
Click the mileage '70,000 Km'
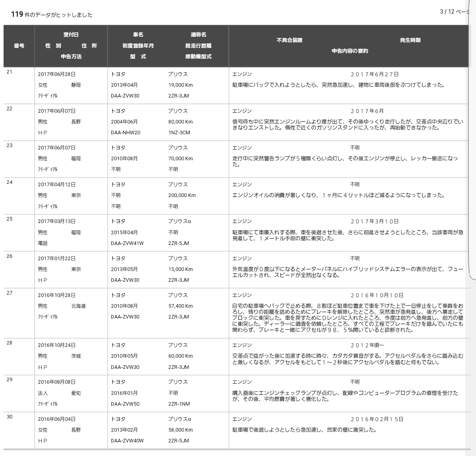click(x=180, y=159)
